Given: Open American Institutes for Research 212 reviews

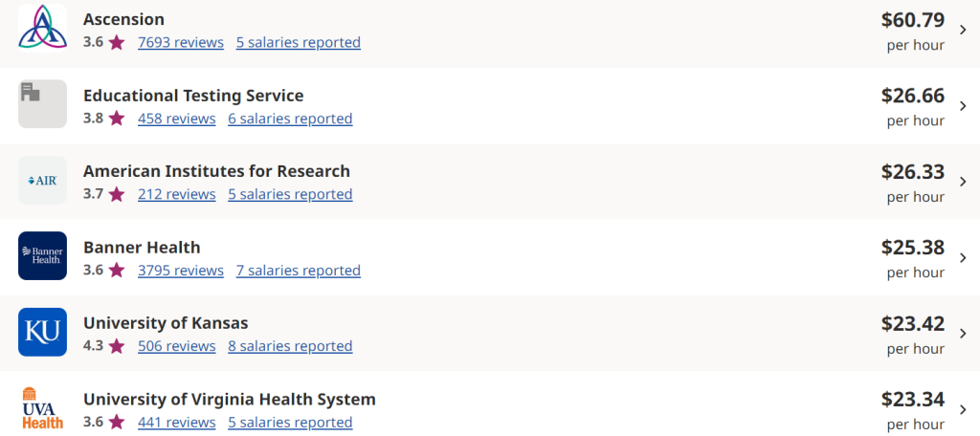Looking at the screenshot, I should coord(177,194).
